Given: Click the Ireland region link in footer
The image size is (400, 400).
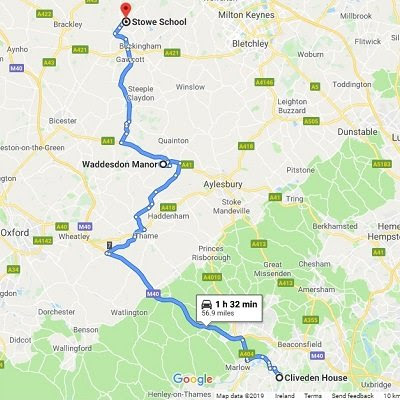Looking at the screenshot, I should pyautogui.click(x=285, y=396).
